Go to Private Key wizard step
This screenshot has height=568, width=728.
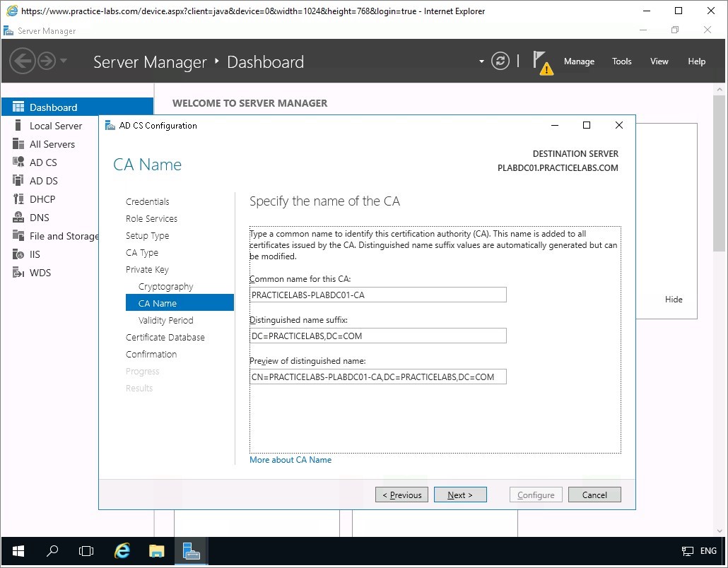point(147,270)
